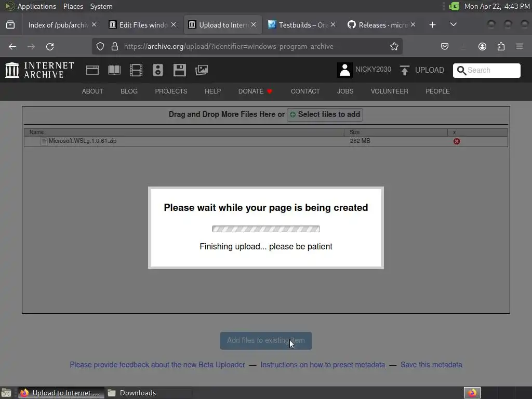
Task: Click the NICKY2030 username
Action: click(x=373, y=70)
